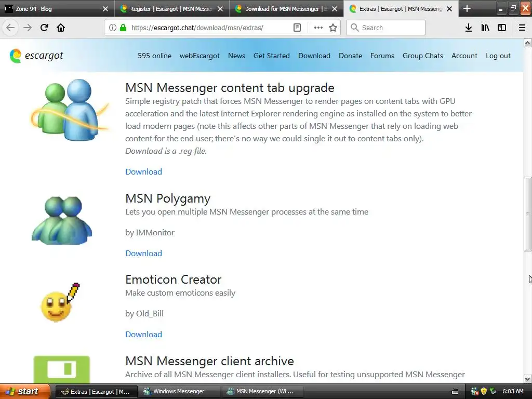This screenshot has height=399, width=532.
Task: Click the 595 online counter
Action: tap(154, 56)
